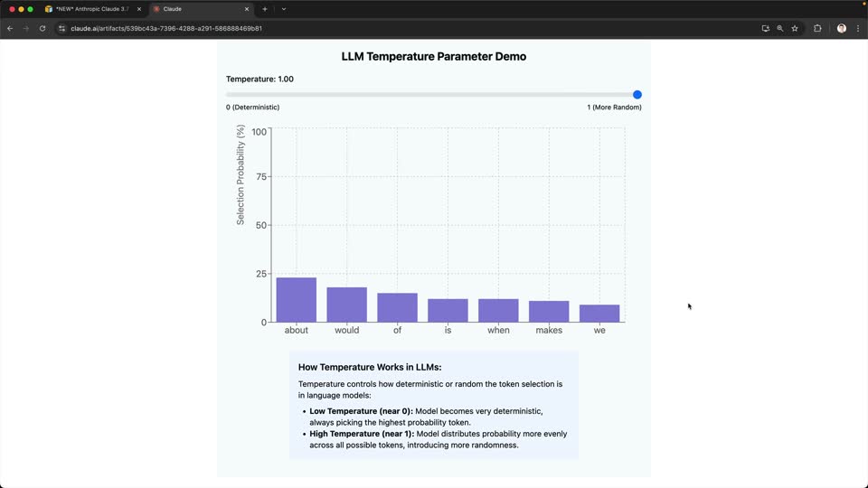Click the browser forward arrow
Viewport: 868px width, 488px height.
point(26,28)
